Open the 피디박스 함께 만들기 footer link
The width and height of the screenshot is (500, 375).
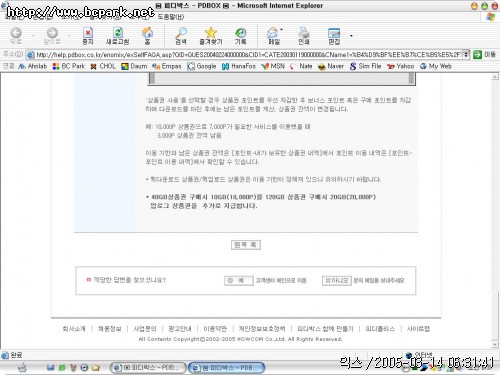click(x=325, y=329)
